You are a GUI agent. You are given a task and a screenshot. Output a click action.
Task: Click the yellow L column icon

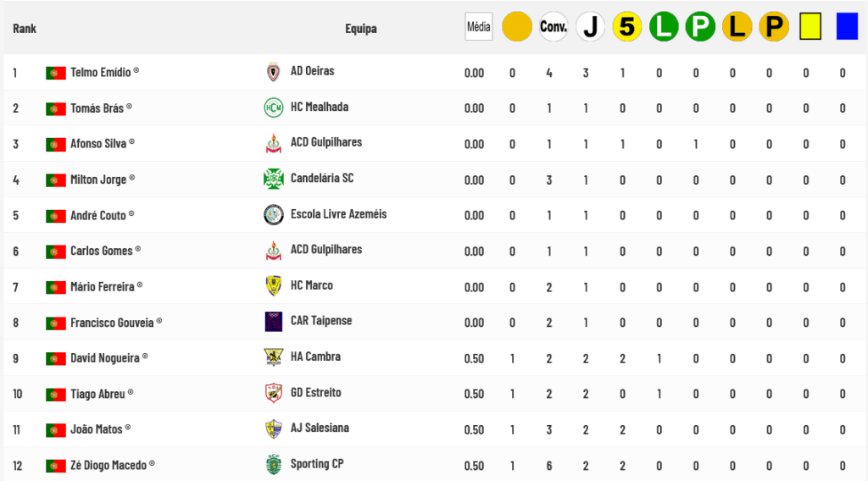(x=737, y=27)
